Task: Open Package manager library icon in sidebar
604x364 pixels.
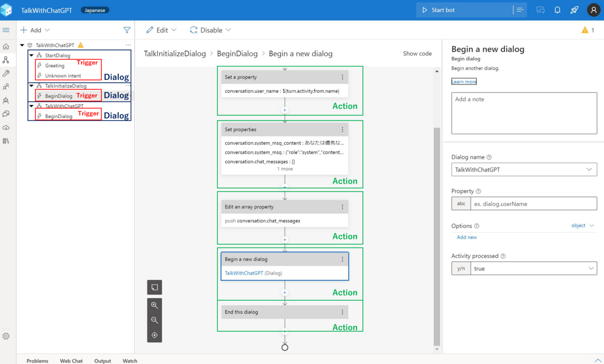Action: (6, 141)
